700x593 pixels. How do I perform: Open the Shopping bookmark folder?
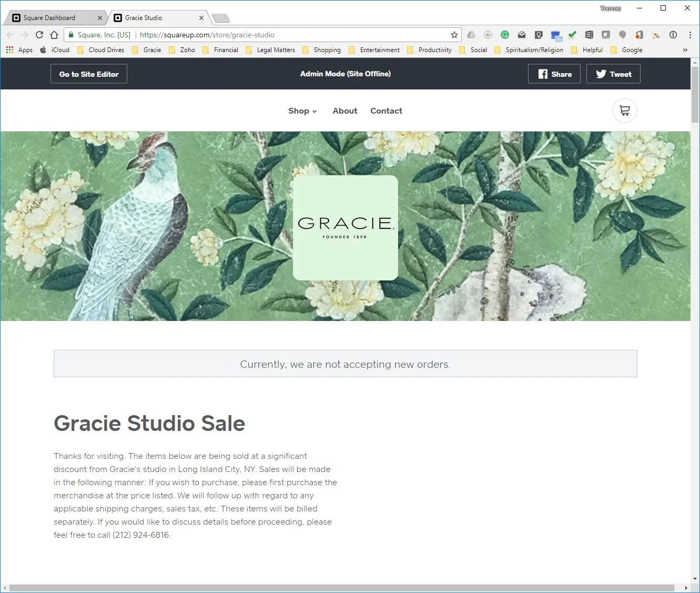(321, 50)
